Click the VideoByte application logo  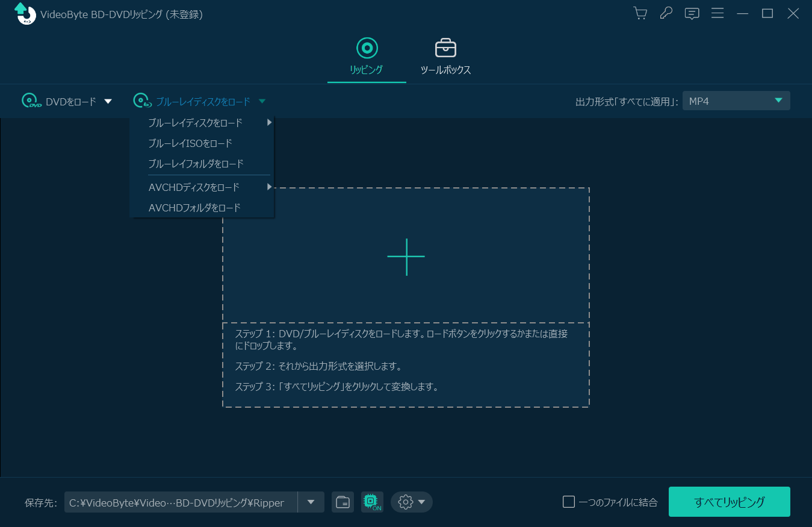[25, 13]
